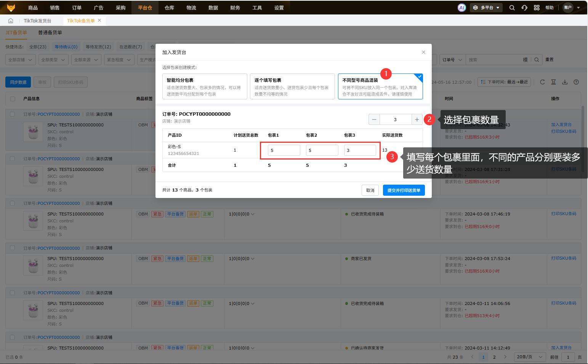The width and height of the screenshot is (588, 364).
Task: Click the plus icon to add package
Action: point(417,120)
